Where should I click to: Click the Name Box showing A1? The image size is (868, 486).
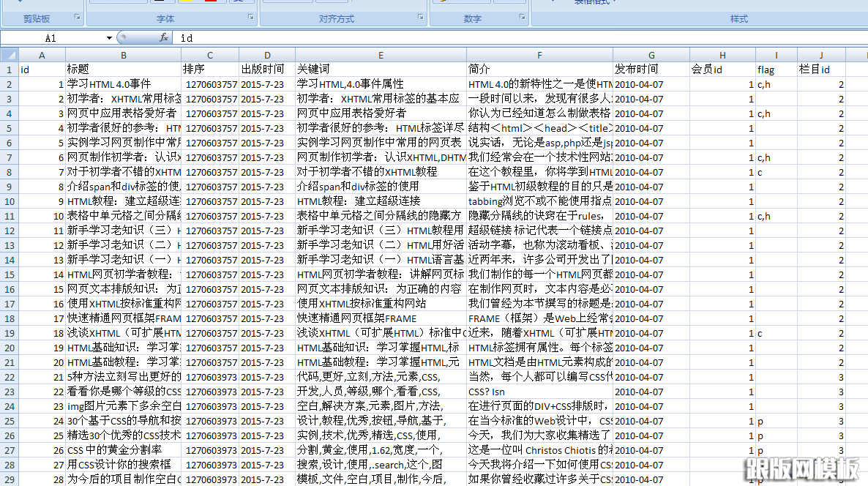51,37
